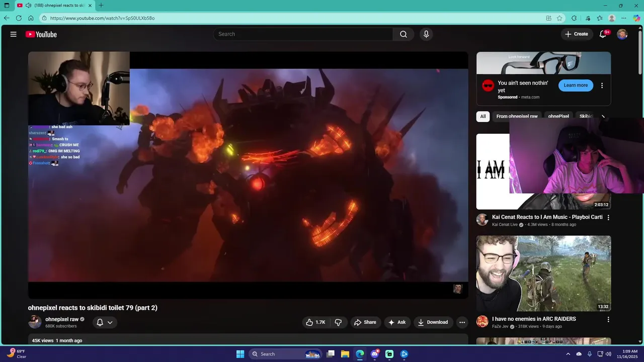Select the All filter chip
644x362 pixels.
point(483,116)
